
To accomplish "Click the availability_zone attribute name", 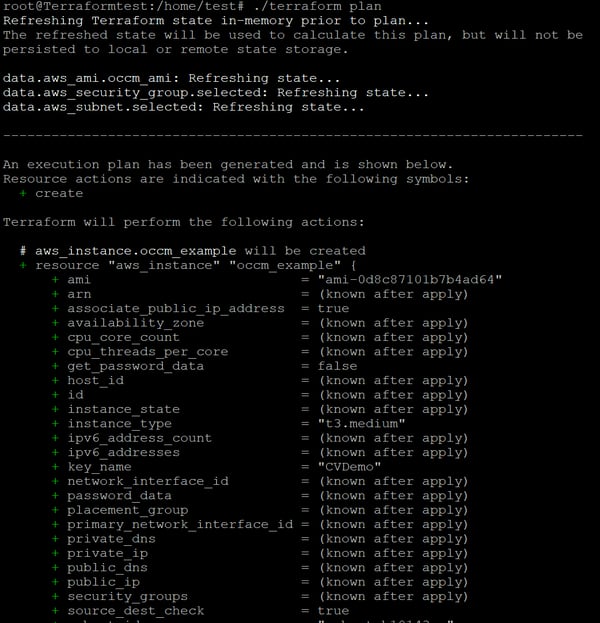I will (135, 323).
